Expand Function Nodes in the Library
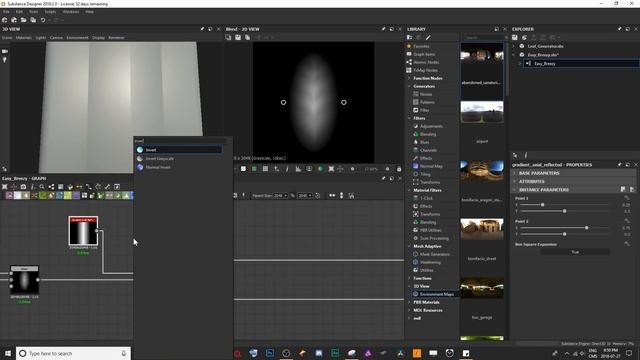Viewport: 640px width, 360px height. (x=409, y=78)
